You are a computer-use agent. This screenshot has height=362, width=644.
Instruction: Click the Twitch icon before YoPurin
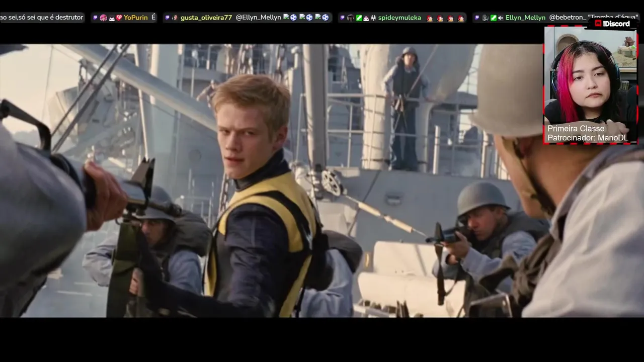pyautogui.click(x=95, y=18)
